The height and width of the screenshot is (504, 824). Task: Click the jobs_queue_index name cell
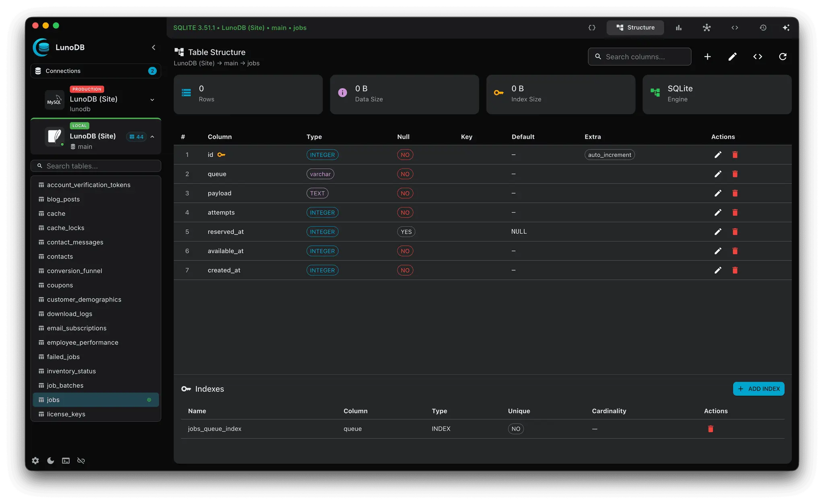(215, 429)
